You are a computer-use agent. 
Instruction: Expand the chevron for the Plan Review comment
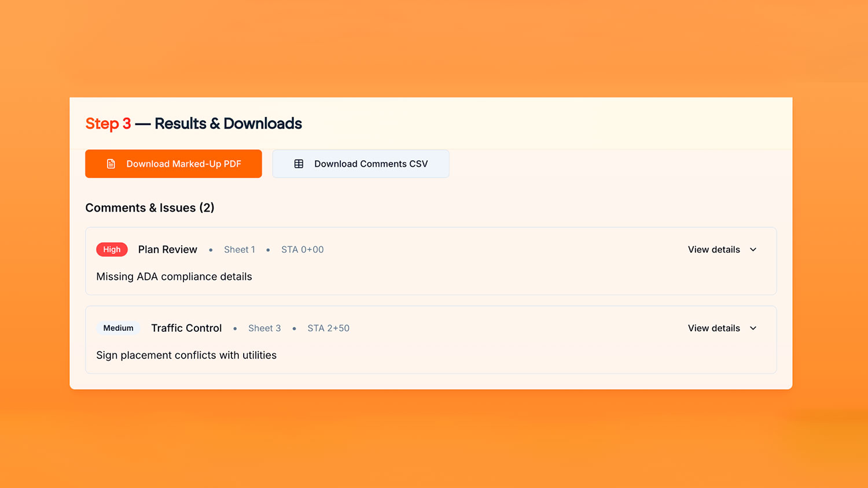coord(753,250)
